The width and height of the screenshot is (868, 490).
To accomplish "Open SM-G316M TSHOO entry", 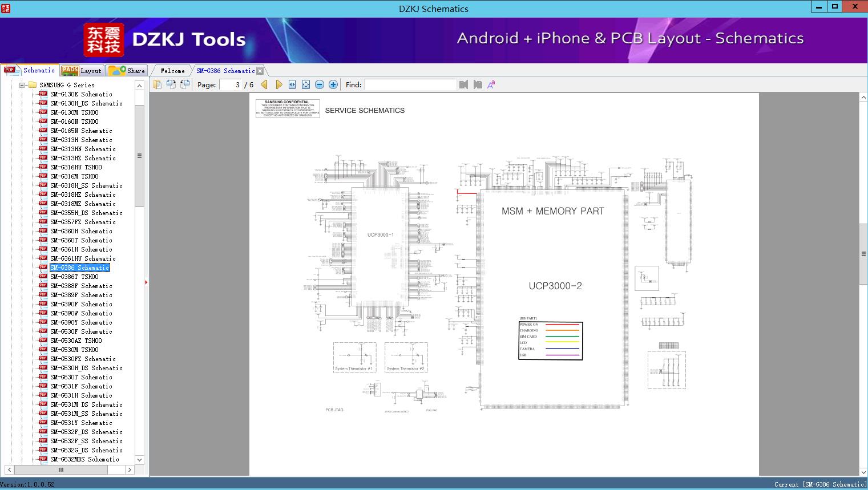I will pos(74,176).
